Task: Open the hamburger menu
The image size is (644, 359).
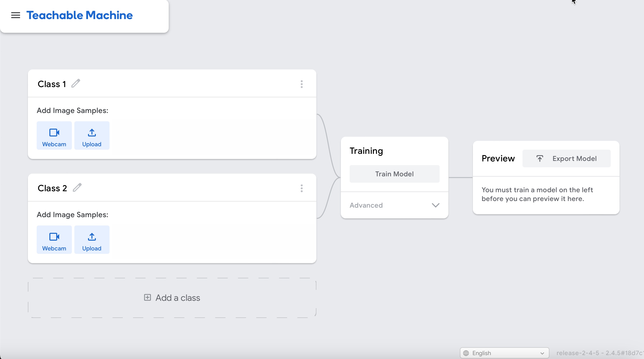Action: click(15, 15)
